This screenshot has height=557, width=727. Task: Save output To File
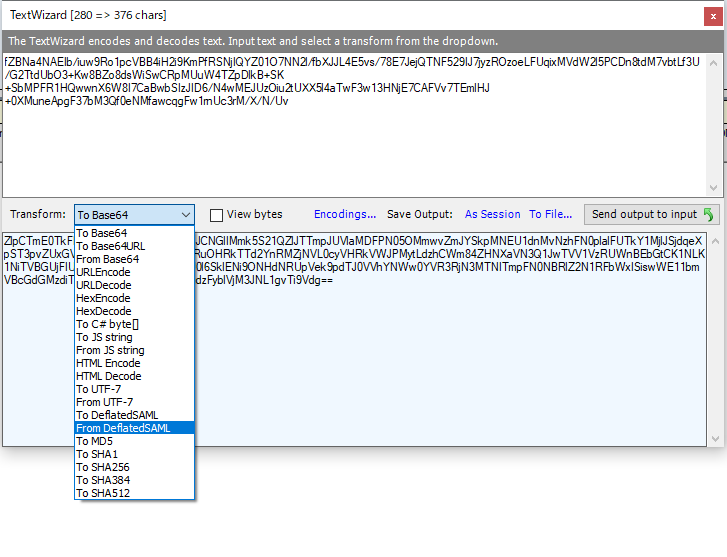point(550,214)
